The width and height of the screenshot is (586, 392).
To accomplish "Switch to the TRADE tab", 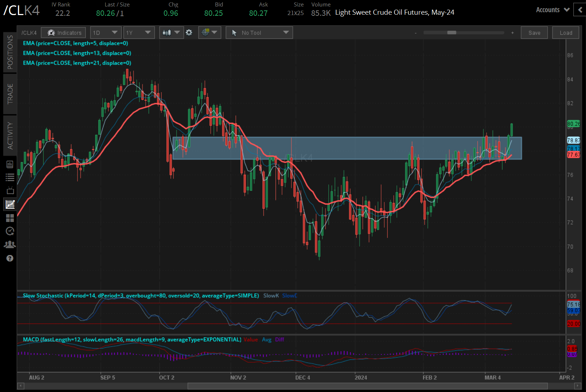I will tap(10, 94).
